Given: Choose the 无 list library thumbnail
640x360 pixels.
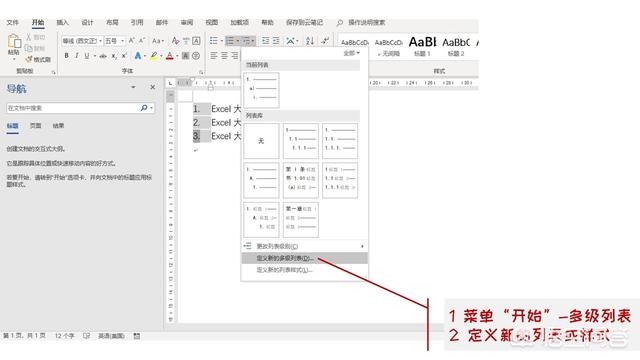Looking at the screenshot, I should click(x=261, y=141).
